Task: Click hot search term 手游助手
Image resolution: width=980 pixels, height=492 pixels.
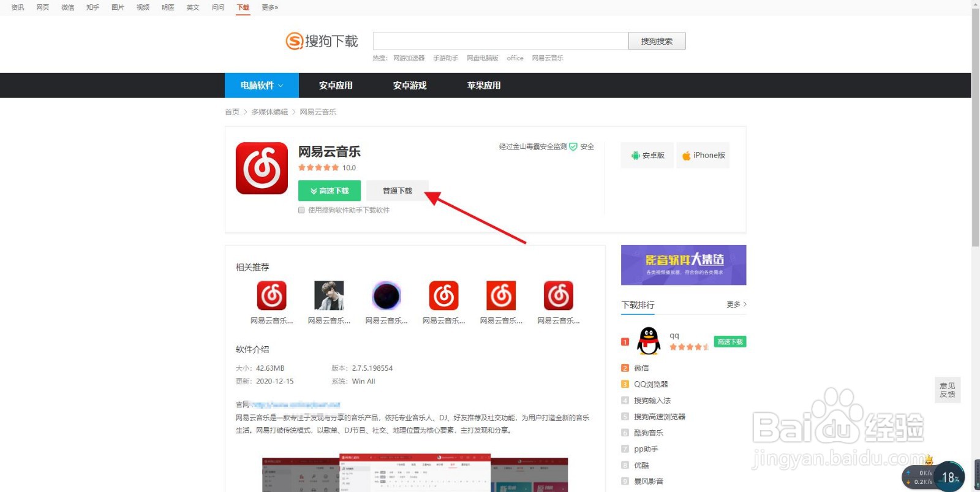Action: (x=446, y=58)
